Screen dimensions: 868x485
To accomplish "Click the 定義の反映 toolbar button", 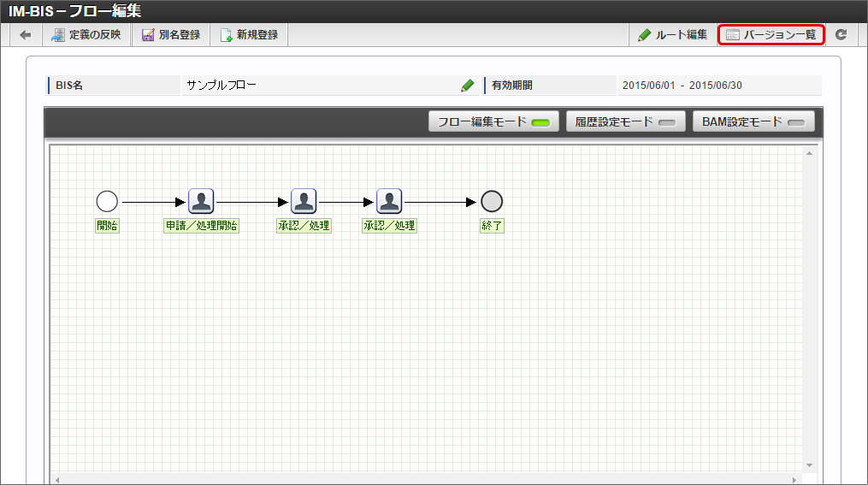I will [86, 35].
